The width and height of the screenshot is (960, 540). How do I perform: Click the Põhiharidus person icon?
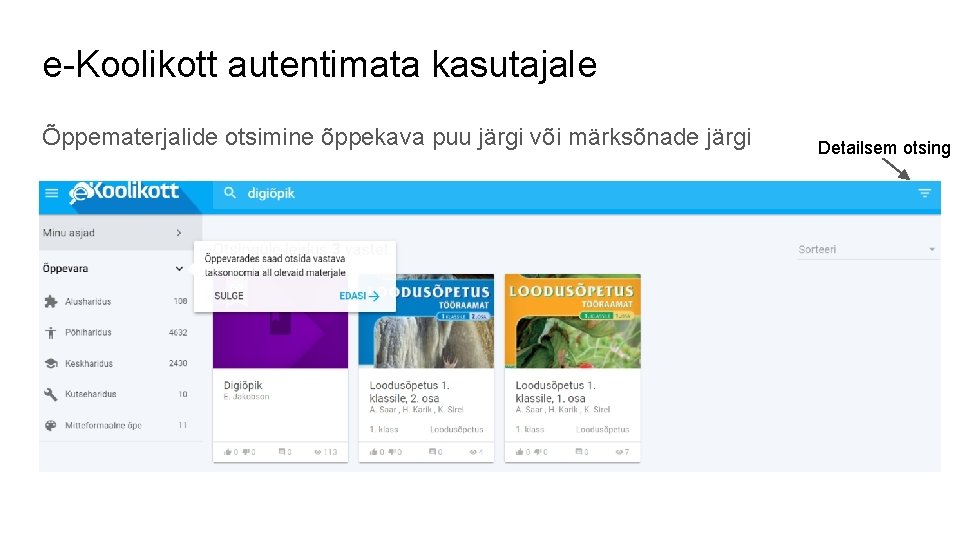51,332
